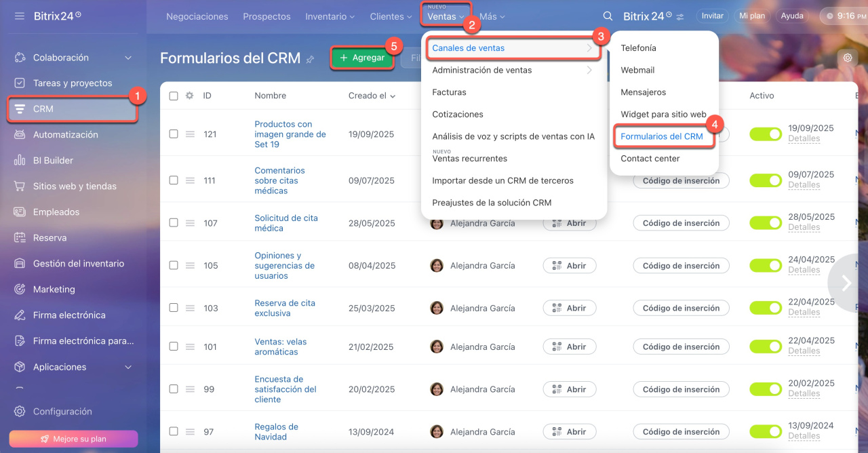Click the gear settings icon at top right
This screenshot has height=453, width=868.
coord(847,58)
